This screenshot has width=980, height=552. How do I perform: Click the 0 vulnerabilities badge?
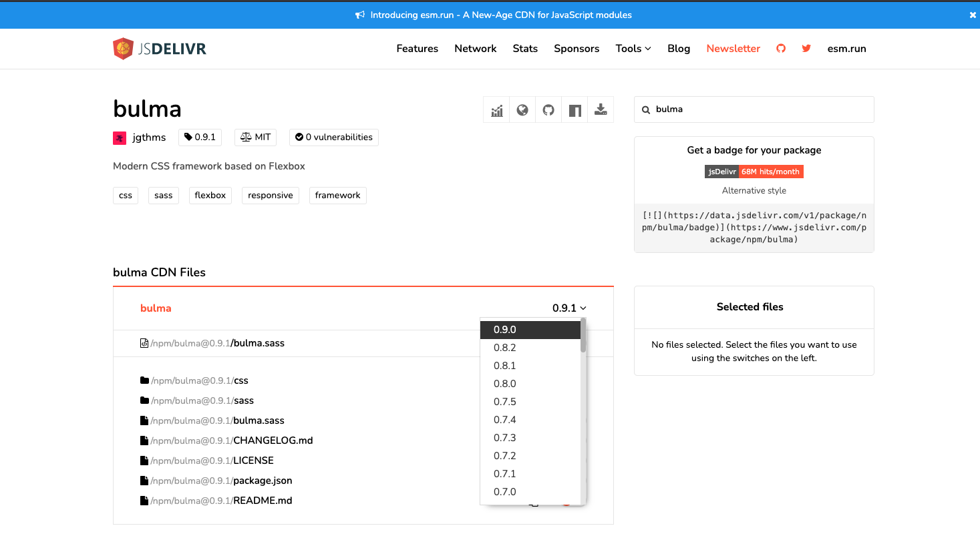[x=334, y=137]
